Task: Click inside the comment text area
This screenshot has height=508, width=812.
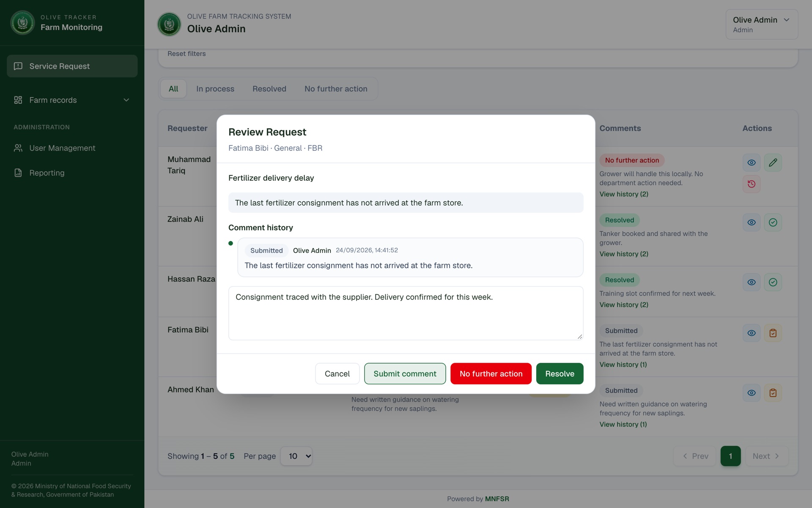Action: [x=406, y=313]
